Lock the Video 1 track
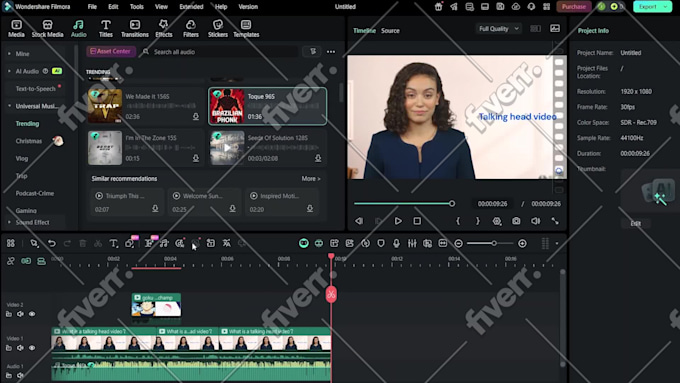Screen dimensions: 680x383 [9, 347]
